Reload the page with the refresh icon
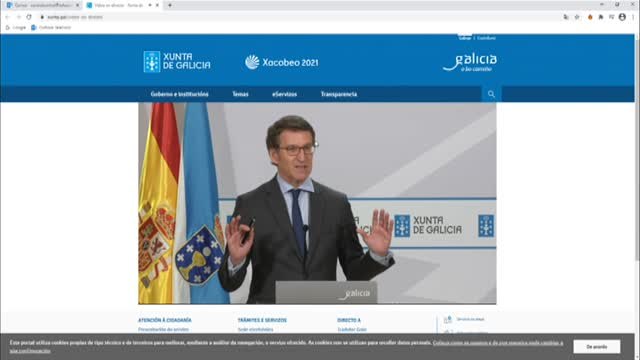The height and width of the screenshot is (360, 640). 29,17
